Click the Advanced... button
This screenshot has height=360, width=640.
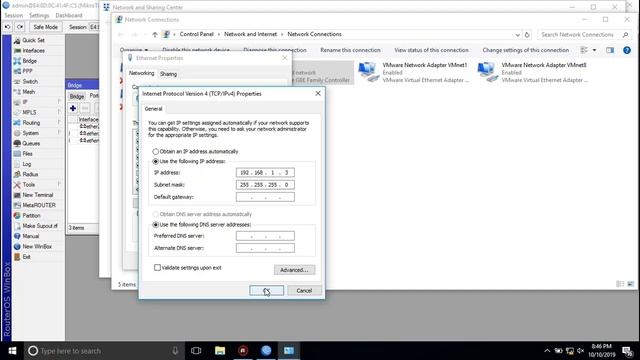(294, 270)
